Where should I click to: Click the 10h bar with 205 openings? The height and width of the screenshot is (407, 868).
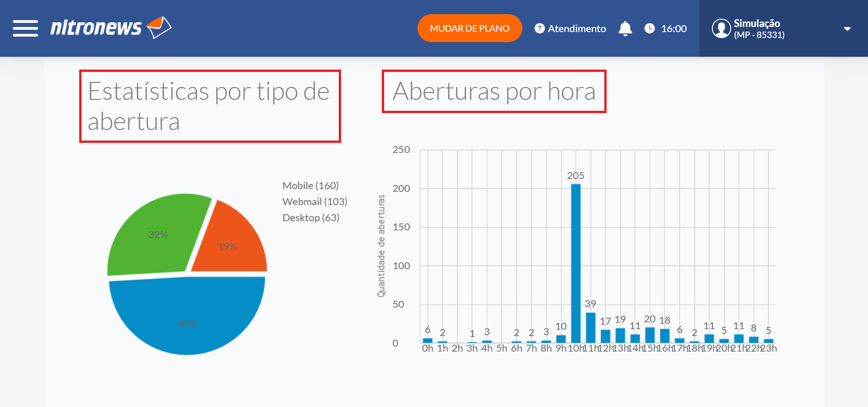tap(576, 264)
